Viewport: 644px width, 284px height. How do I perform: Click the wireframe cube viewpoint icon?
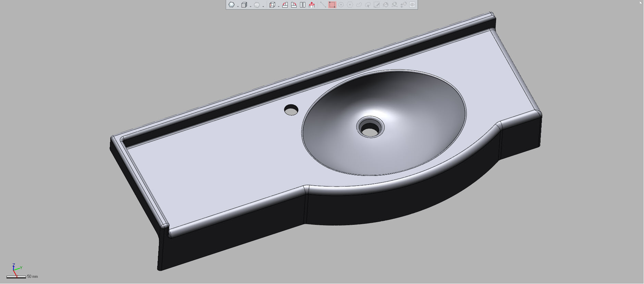(x=272, y=5)
